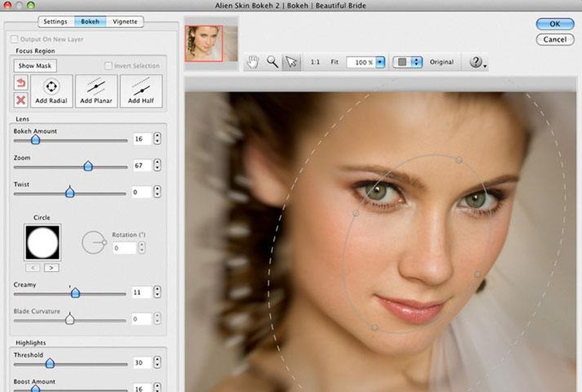
Task: Click the Fit view button
Action: (x=334, y=62)
